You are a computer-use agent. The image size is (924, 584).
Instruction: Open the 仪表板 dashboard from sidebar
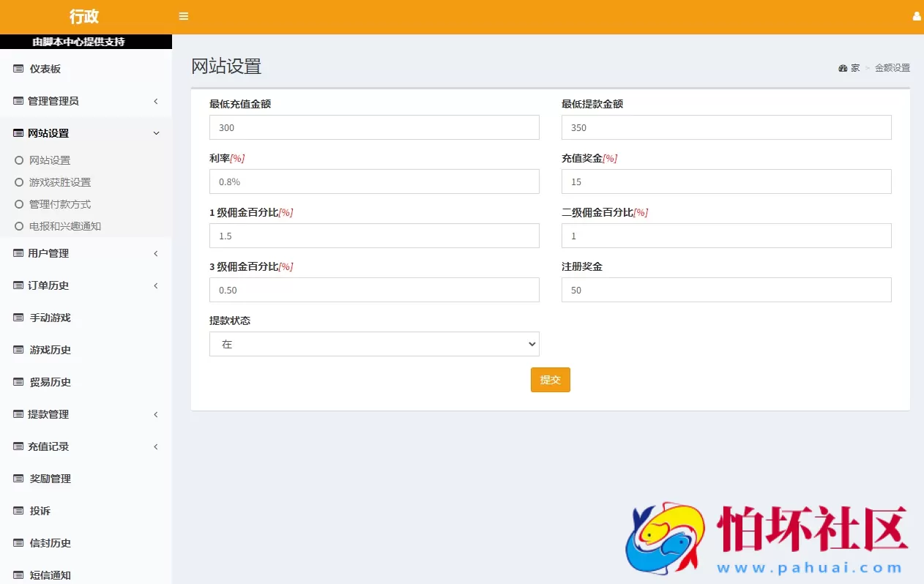(44, 68)
